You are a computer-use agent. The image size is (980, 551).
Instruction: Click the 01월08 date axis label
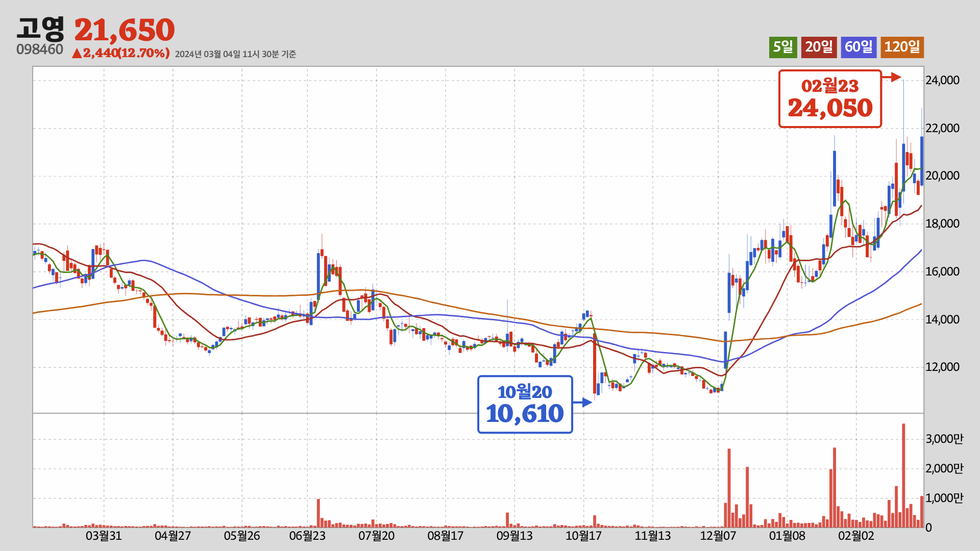point(787,536)
